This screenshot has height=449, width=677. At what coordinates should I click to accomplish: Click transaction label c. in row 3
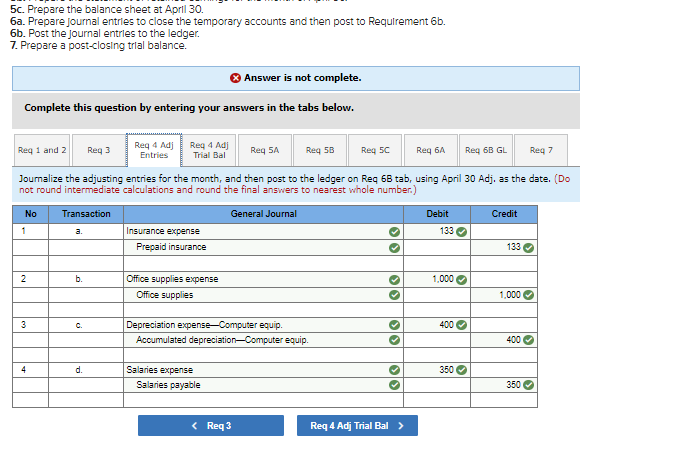click(79, 325)
